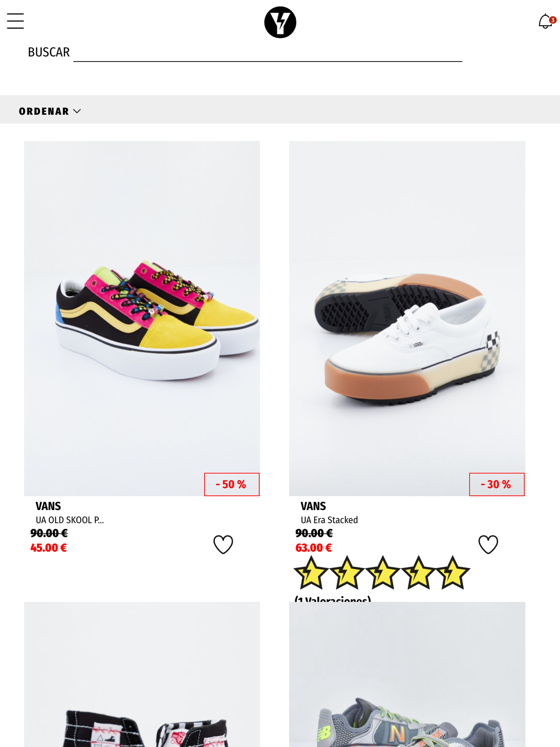
Task: Open the hamburger menu
Action: pos(15,21)
